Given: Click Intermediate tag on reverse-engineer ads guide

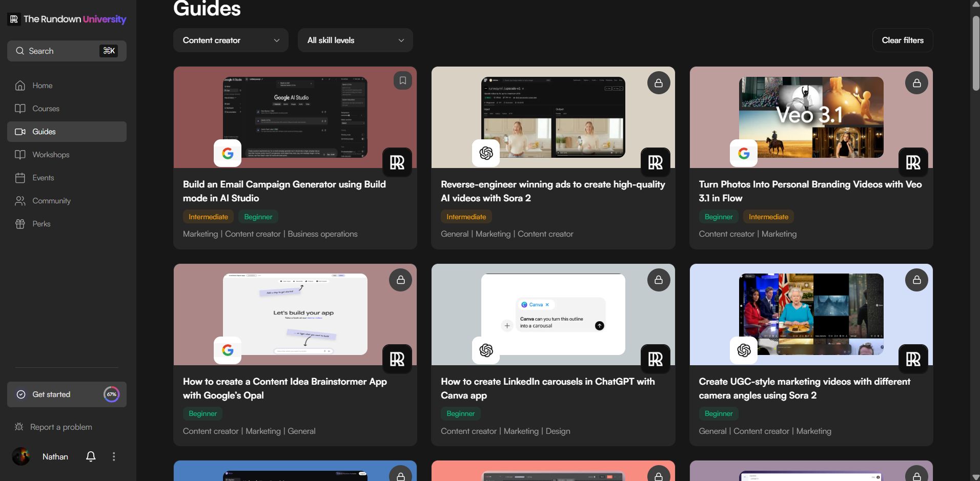Looking at the screenshot, I should click(466, 217).
